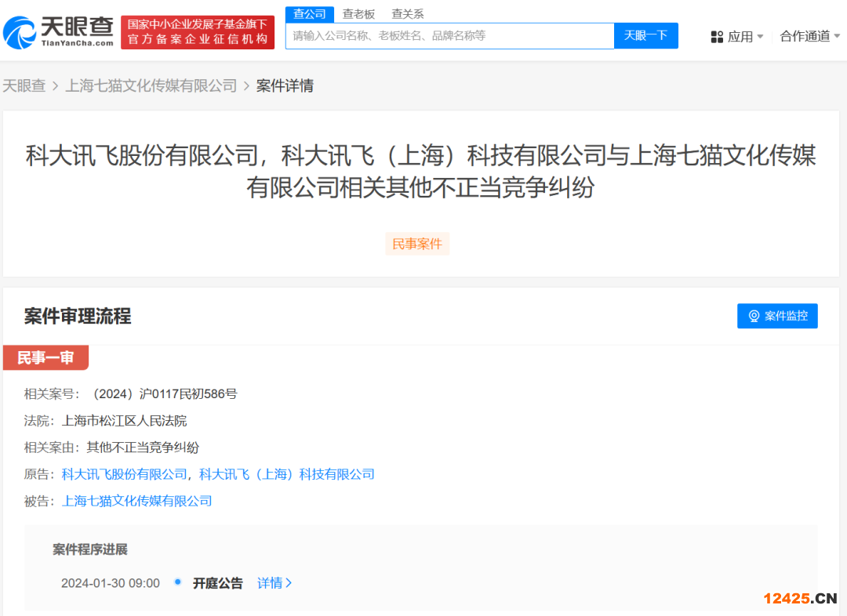
Task: Click the case number （2024）沪0117民初586号
Action: tap(162, 393)
